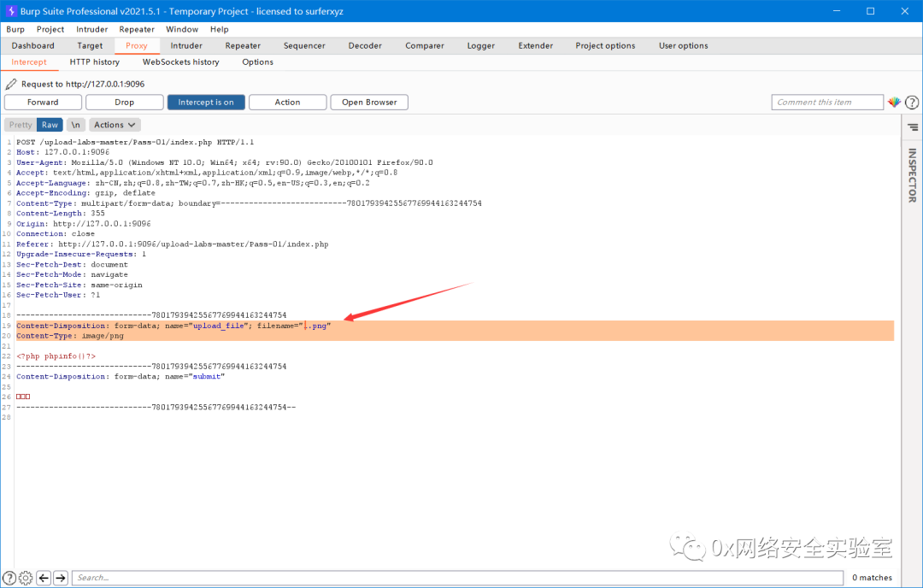Open the Project options tab
This screenshot has height=588, width=923.
pyautogui.click(x=605, y=46)
